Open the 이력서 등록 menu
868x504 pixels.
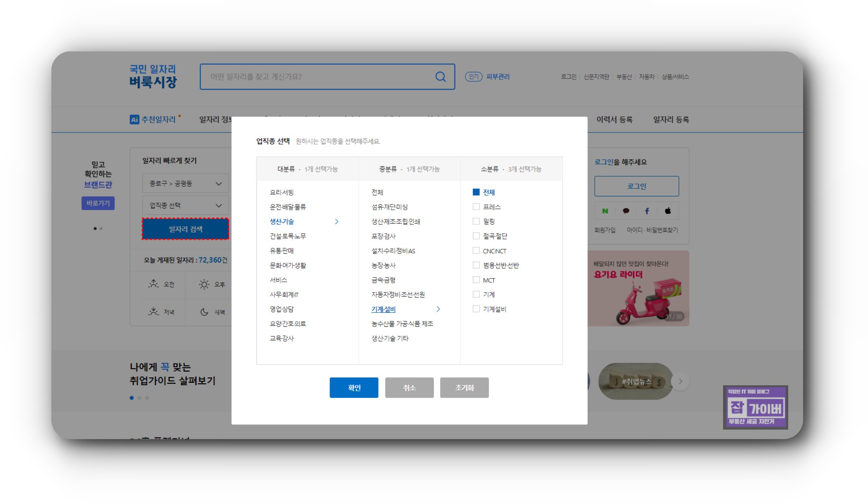coord(614,120)
